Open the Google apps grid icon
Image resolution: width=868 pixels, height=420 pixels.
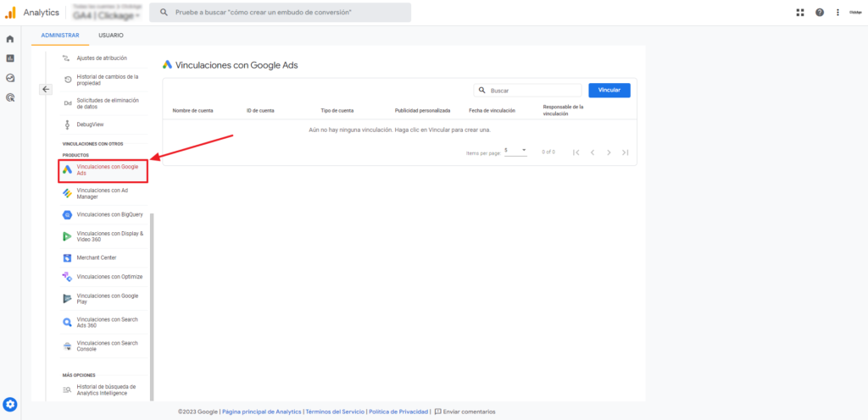[800, 12]
